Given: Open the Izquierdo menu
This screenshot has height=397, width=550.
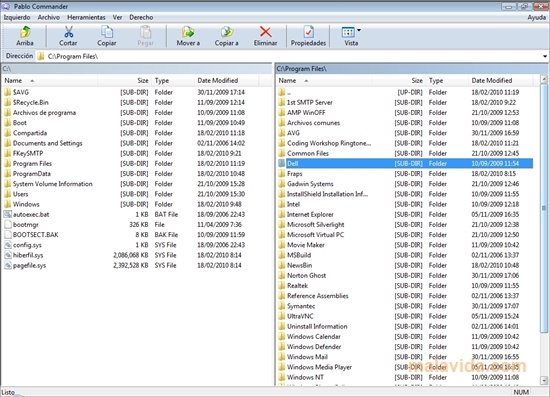Looking at the screenshot, I should pos(17,17).
